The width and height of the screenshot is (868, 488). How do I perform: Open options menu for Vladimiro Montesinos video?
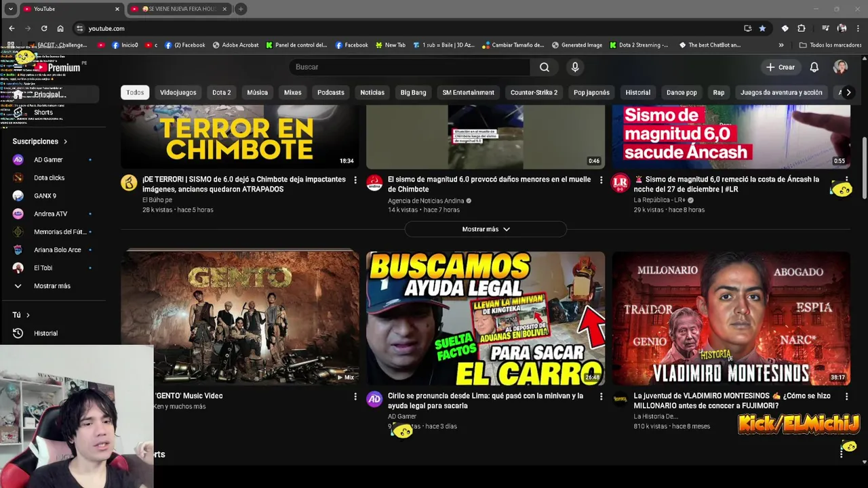point(846,396)
